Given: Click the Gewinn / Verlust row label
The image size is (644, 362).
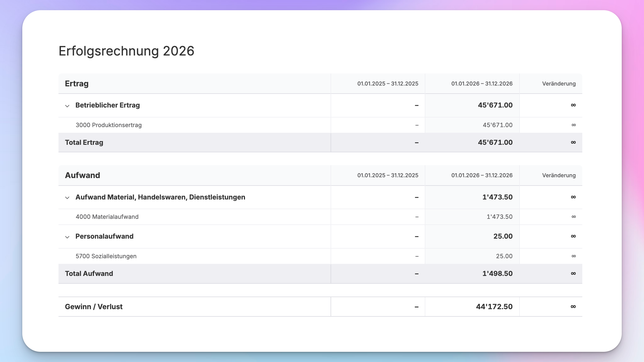Looking at the screenshot, I should 94,306.
